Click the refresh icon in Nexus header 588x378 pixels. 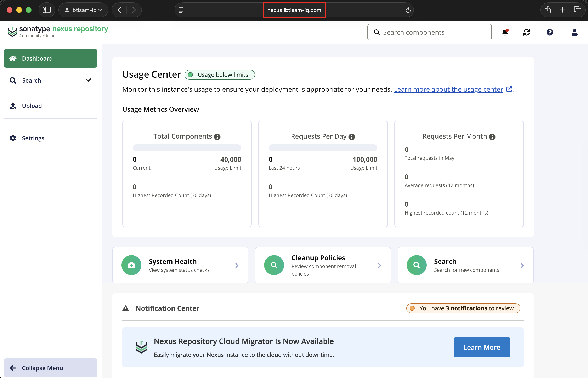526,32
